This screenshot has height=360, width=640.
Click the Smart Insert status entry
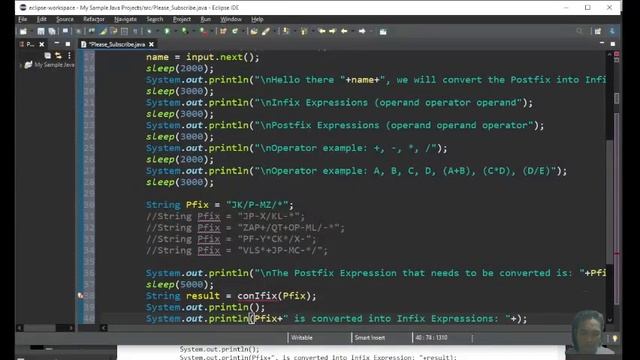click(x=370, y=338)
